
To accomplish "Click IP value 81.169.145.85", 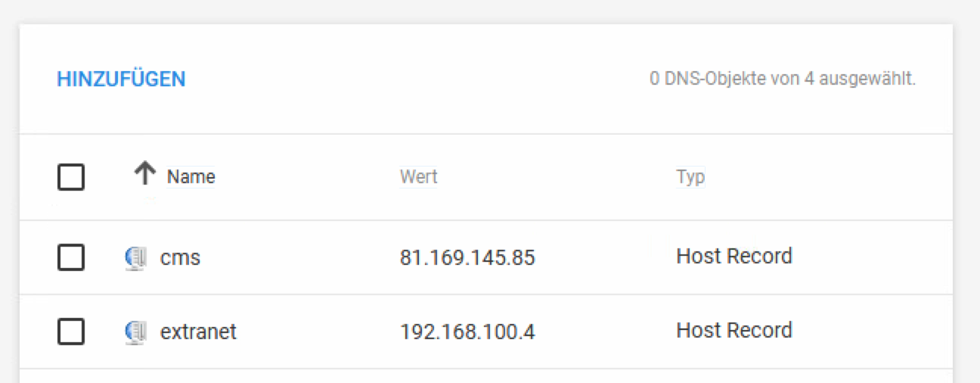I will [467, 258].
